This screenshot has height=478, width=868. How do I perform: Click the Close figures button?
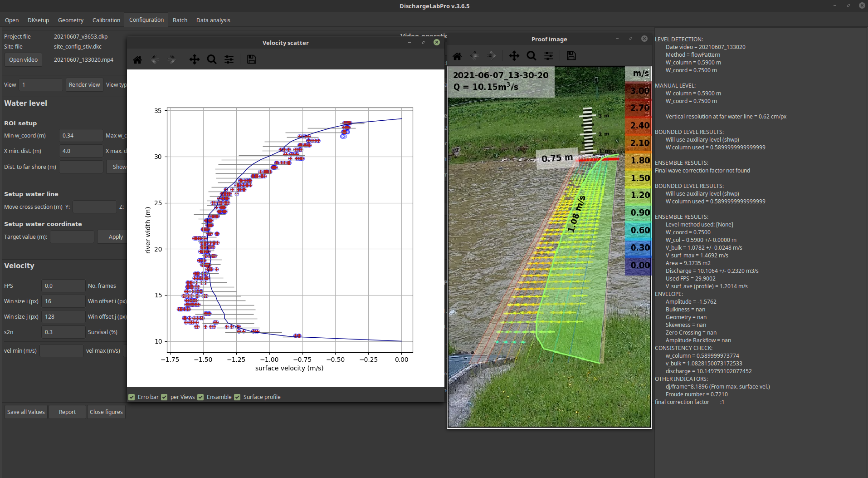[106, 412]
